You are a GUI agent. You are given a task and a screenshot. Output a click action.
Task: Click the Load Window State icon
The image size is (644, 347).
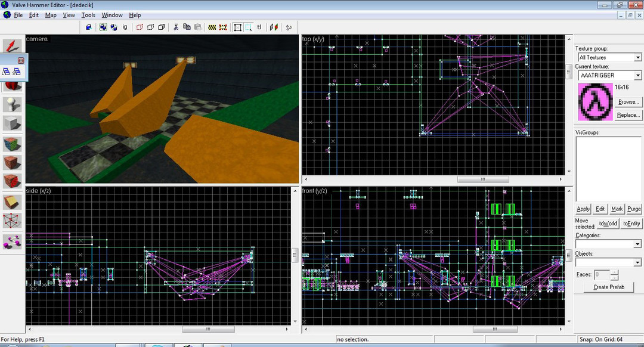tap(6, 72)
